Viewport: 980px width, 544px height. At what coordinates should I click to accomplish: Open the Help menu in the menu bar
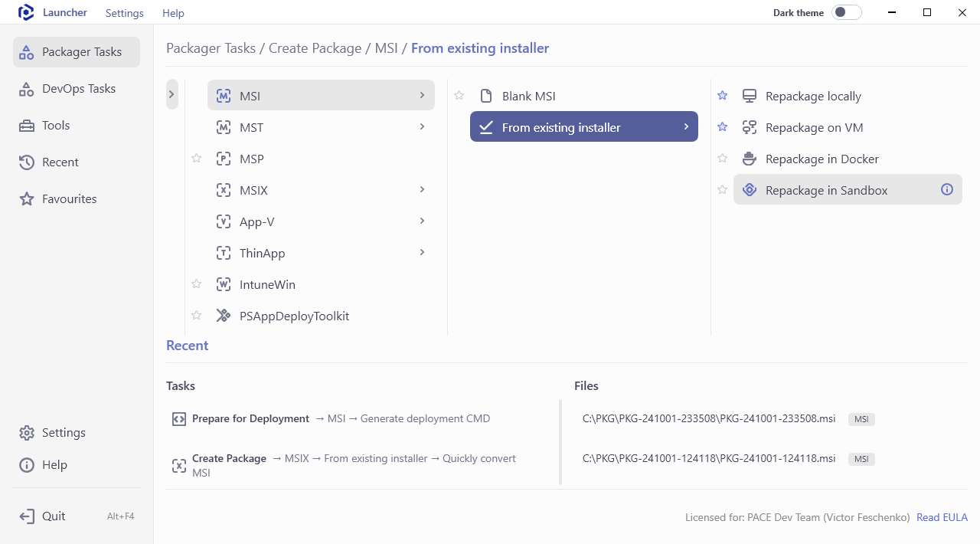coord(174,13)
